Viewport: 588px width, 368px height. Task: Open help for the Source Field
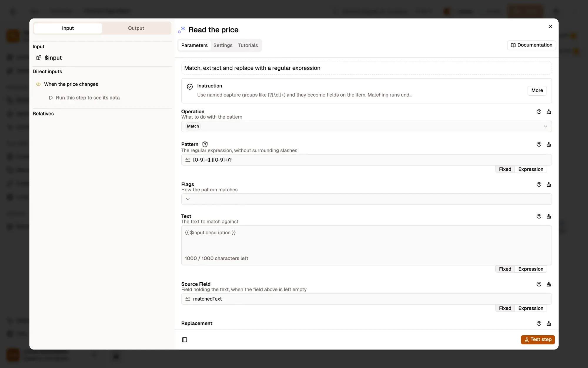[539, 284]
